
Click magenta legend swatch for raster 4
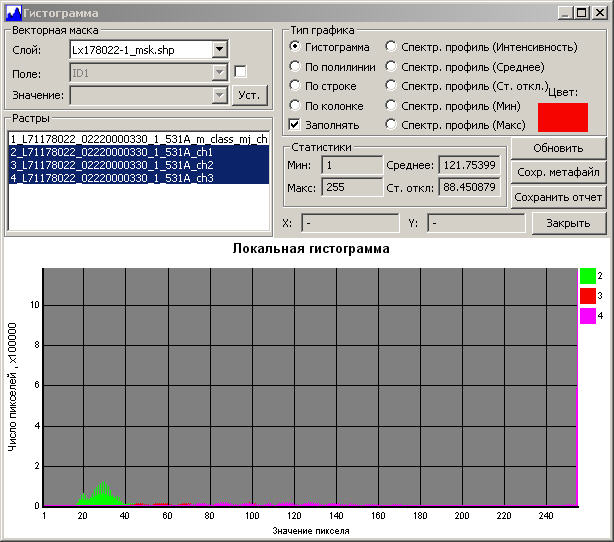click(x=587, y=316)
